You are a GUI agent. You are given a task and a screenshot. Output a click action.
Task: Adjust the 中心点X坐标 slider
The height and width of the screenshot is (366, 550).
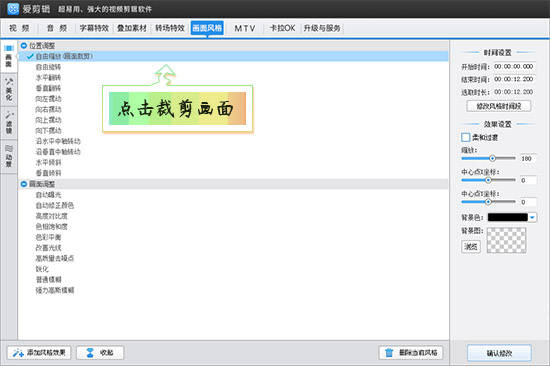coord(488,180)
